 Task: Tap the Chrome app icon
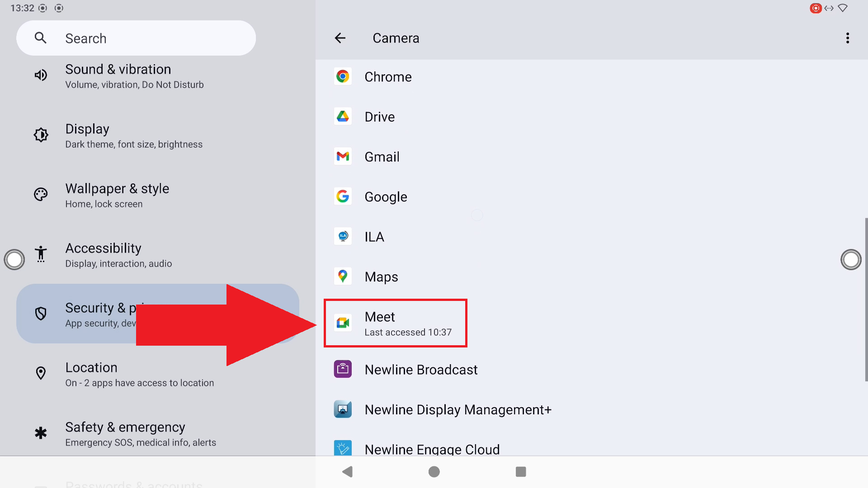(343, 77)
